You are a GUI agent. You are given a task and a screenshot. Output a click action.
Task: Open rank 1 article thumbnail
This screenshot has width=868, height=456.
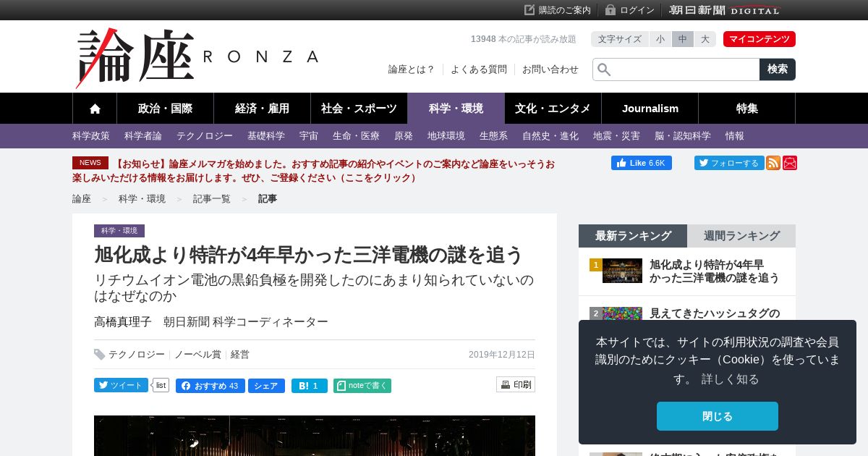[x=622, y=271]
